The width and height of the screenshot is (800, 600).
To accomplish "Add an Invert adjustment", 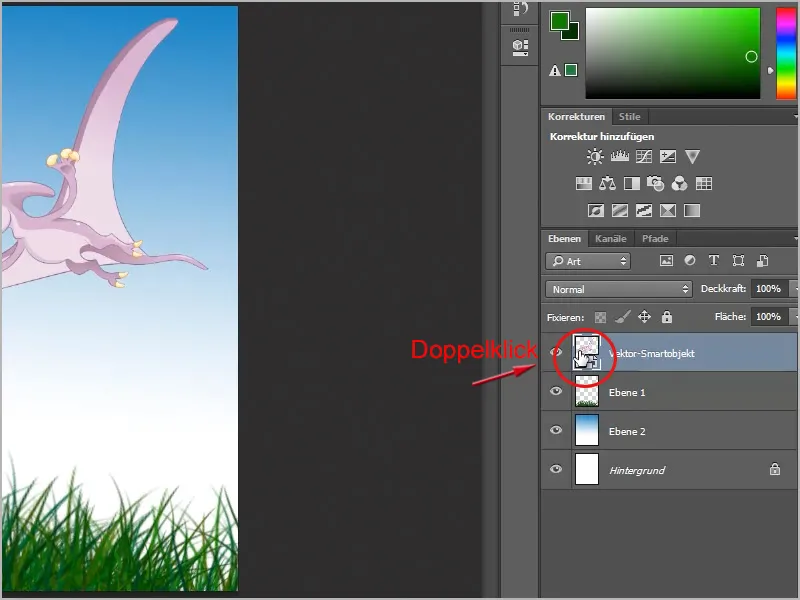I will coord(595,210).
